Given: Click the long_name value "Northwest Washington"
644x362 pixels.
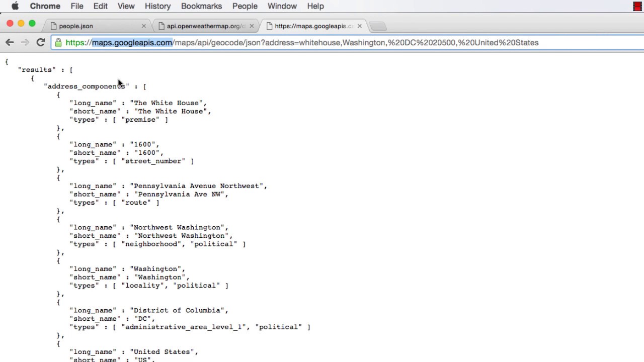Looking at the screenshot, I should pos(177,227).
